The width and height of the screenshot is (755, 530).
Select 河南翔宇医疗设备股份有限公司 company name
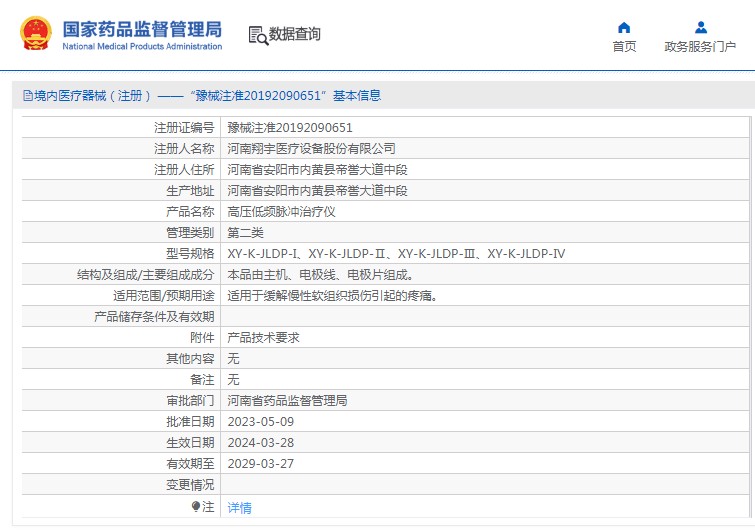[x=312, y=149]
